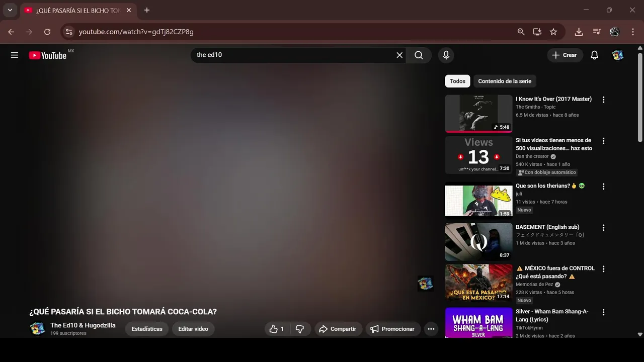Screen dimensions: 644x362
Task: Click the Crear button
Action: (x=565, y=55)
